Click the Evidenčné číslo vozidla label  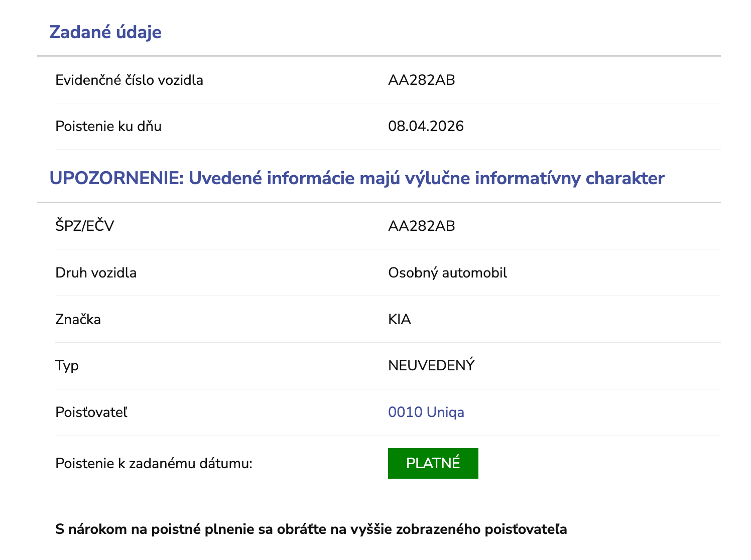point(129,79)
